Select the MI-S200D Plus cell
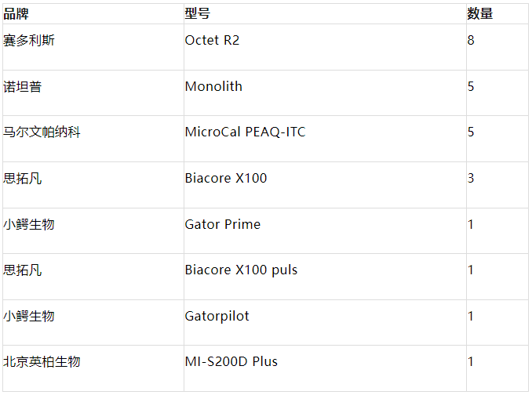 coord(231,361)
